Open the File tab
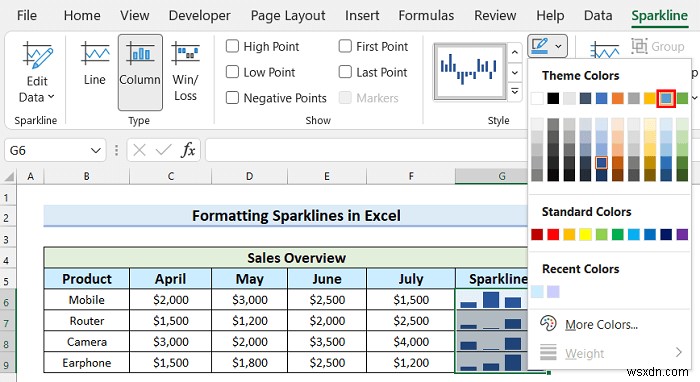Viewport: 700px width, 382px height. pyautogui.click(x=27, y=16)
